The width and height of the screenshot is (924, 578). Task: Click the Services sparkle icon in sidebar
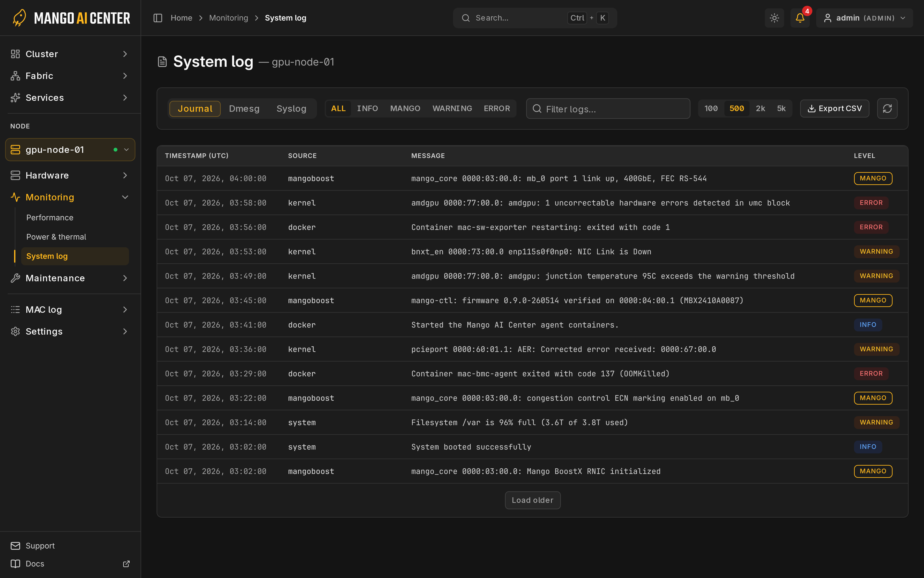15,97
